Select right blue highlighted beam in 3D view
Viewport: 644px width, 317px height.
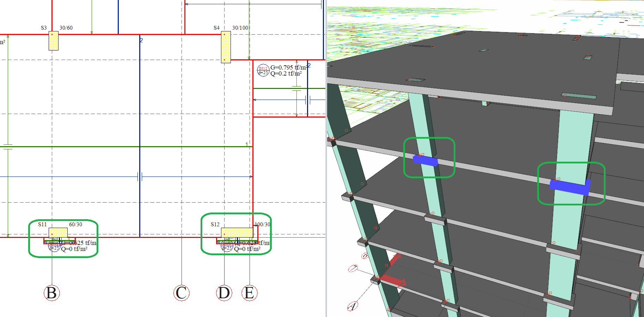[569, 187]
